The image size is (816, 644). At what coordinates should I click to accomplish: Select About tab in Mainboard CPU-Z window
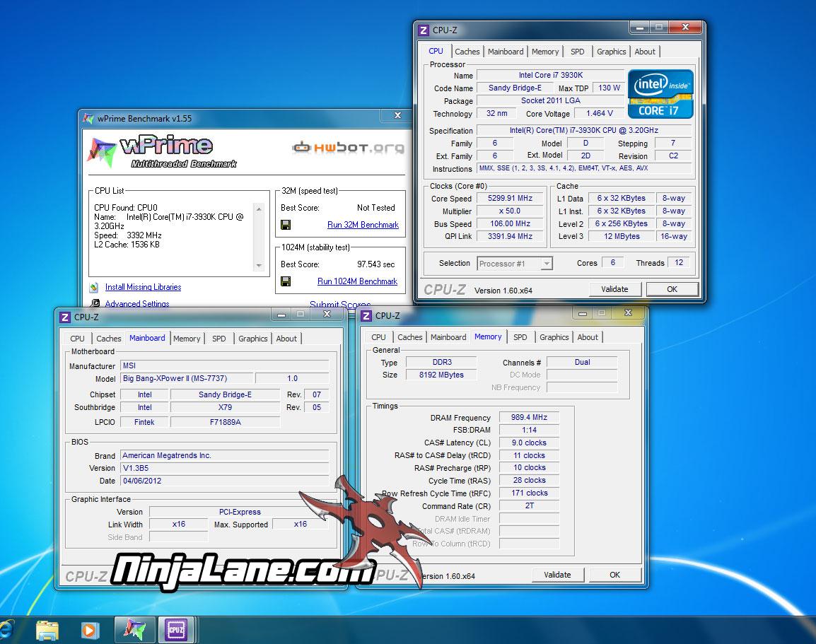286,339
